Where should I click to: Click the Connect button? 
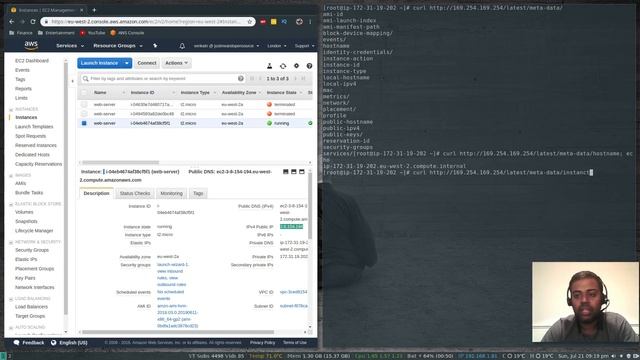(147, 63)
